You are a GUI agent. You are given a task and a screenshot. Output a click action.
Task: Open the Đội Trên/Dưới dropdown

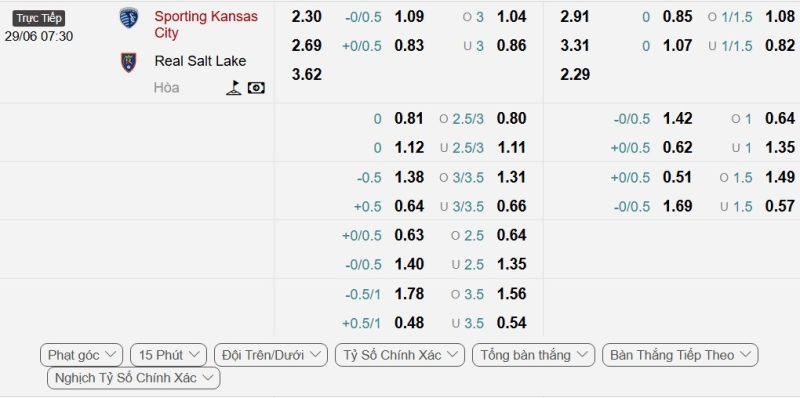(x=271, y=355)
